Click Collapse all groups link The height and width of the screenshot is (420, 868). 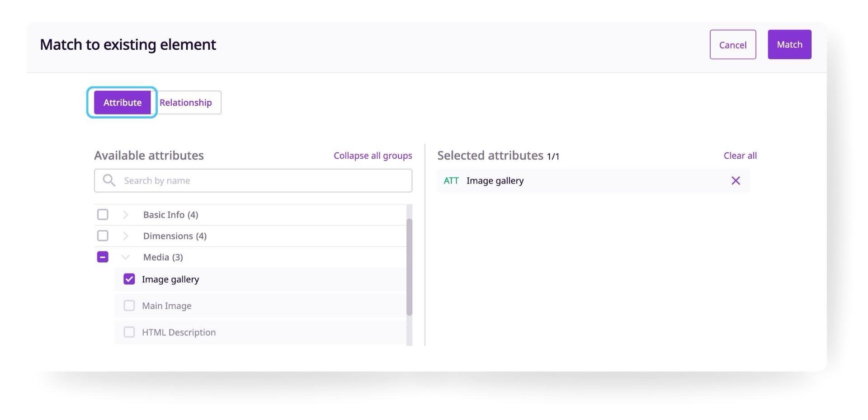[373, 156]
